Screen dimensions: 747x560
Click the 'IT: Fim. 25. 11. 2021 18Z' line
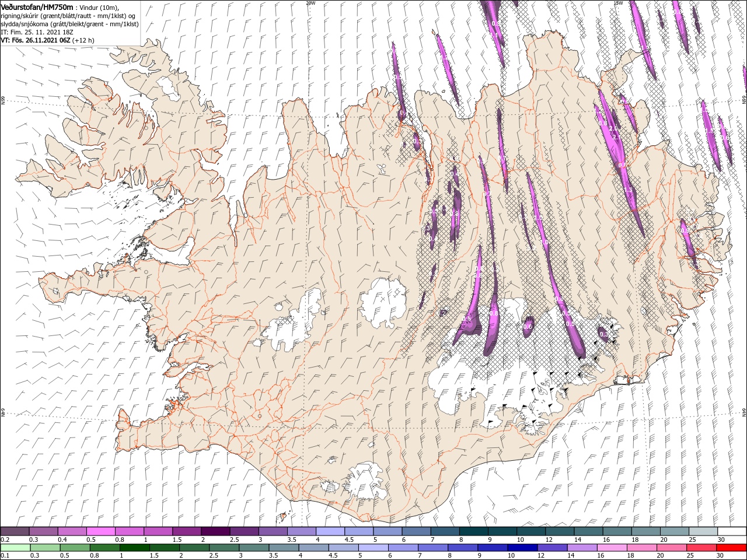pyautogui.click(x=37, y=32)
